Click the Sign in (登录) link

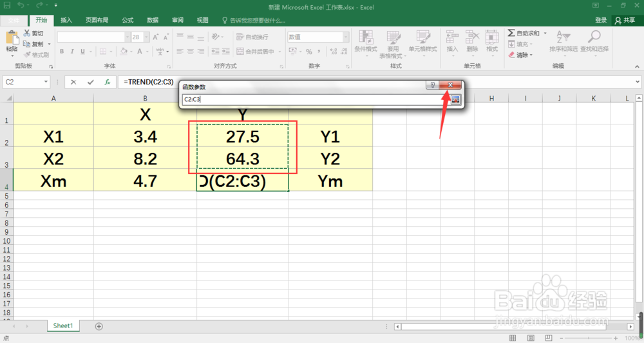coord(601,20)
